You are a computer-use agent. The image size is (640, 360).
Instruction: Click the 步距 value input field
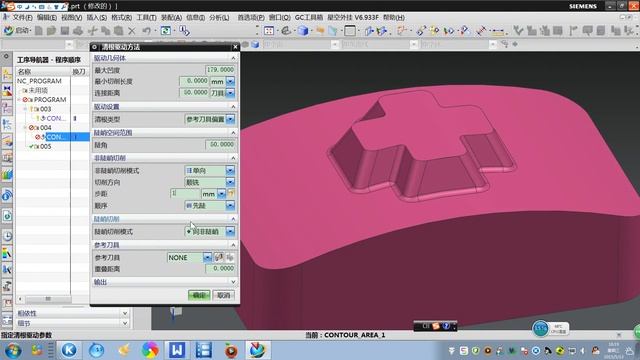pyautogui.click(x=185, y=193)
